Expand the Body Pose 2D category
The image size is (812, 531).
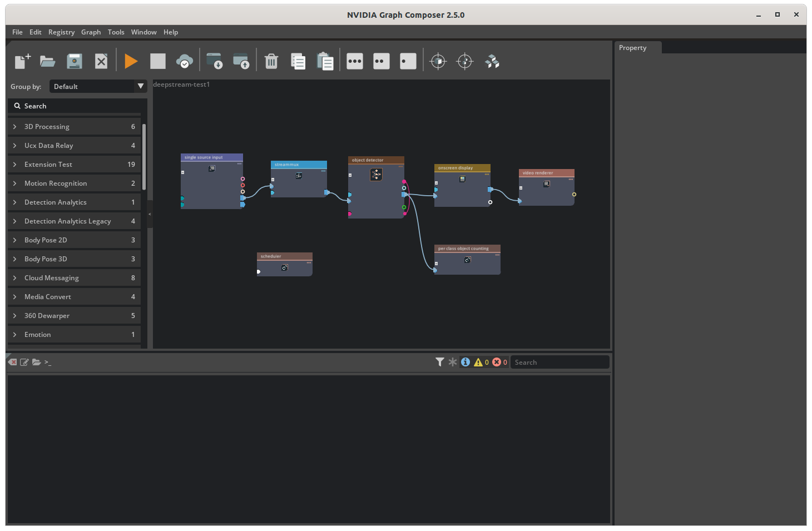(74, 240)
